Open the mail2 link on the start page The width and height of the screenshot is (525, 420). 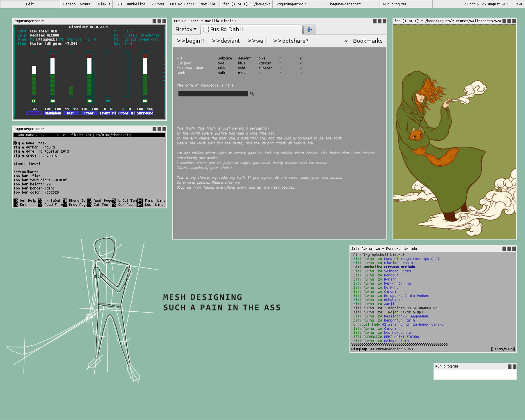click(x=242, y=73)
